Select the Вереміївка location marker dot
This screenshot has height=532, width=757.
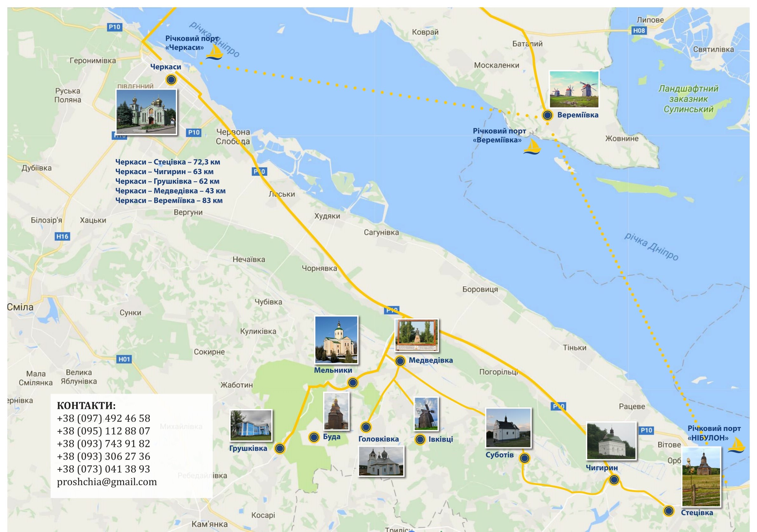(548, 115)
